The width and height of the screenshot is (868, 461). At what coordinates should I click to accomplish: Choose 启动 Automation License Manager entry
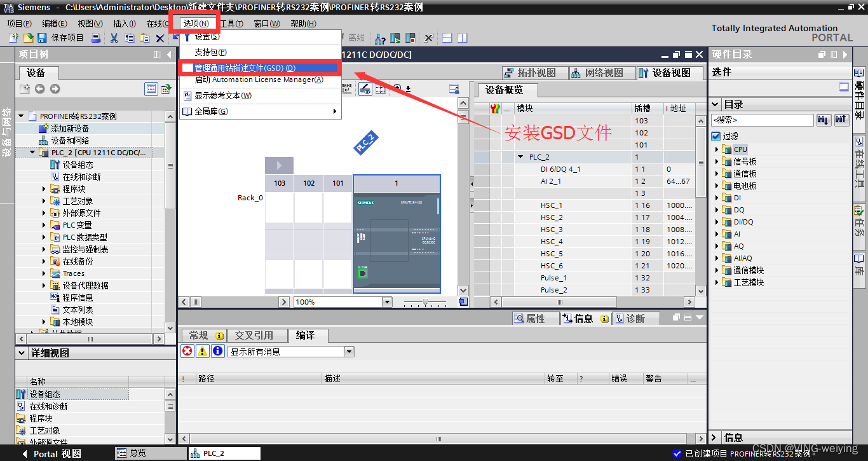click(259, 79)
